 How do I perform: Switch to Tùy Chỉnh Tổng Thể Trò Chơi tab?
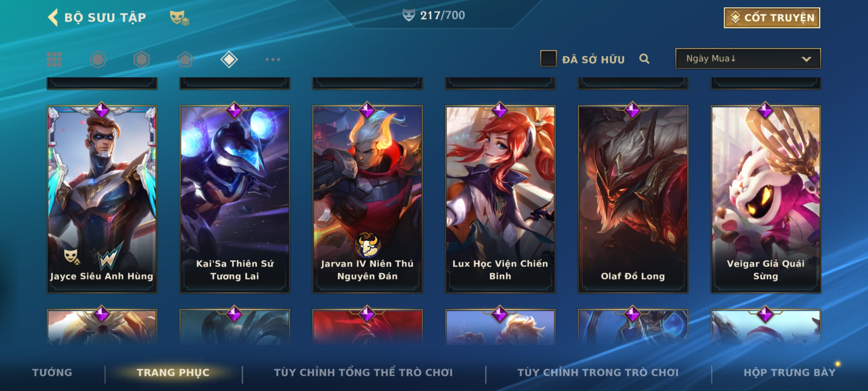(x=363, y=373)
